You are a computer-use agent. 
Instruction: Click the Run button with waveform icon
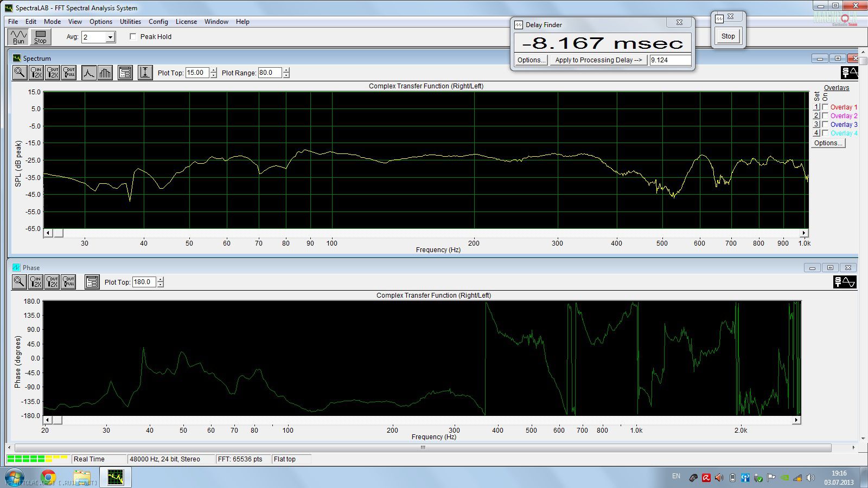18,36
